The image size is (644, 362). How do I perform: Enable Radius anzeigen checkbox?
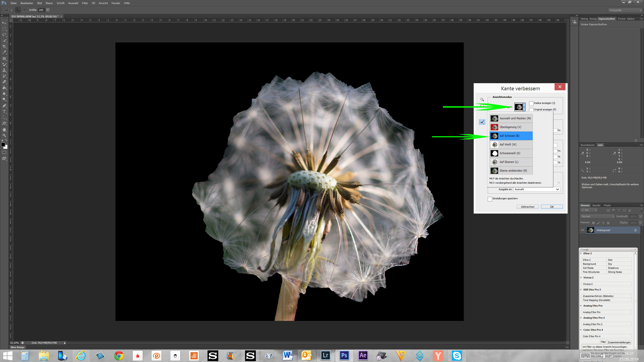pyautogui.click(x=531, y=103)
